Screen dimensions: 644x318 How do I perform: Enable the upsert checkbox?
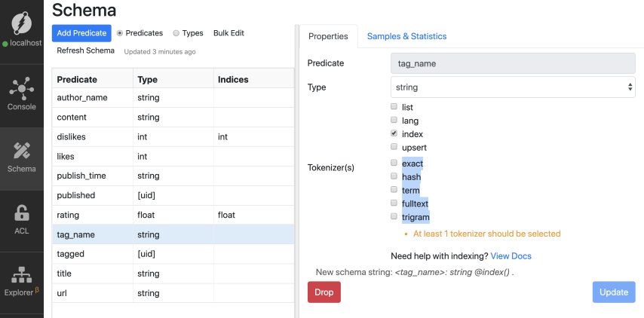point(394,147)
